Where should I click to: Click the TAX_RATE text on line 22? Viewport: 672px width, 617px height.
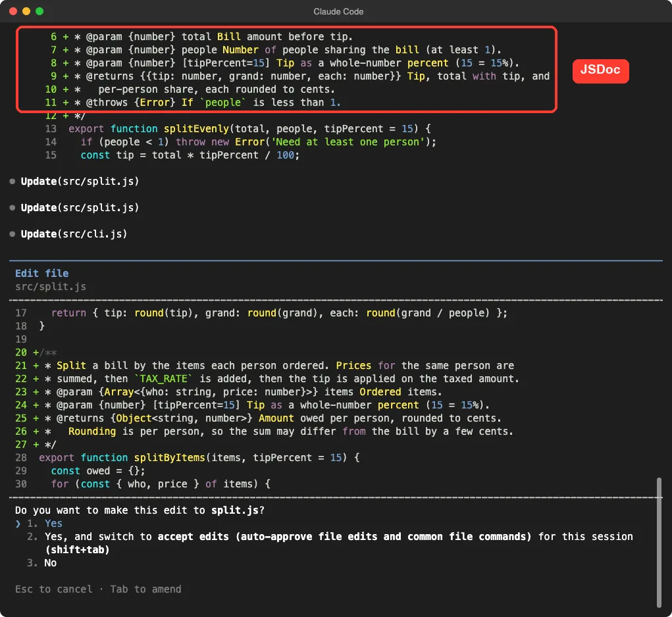coord(163,378)
